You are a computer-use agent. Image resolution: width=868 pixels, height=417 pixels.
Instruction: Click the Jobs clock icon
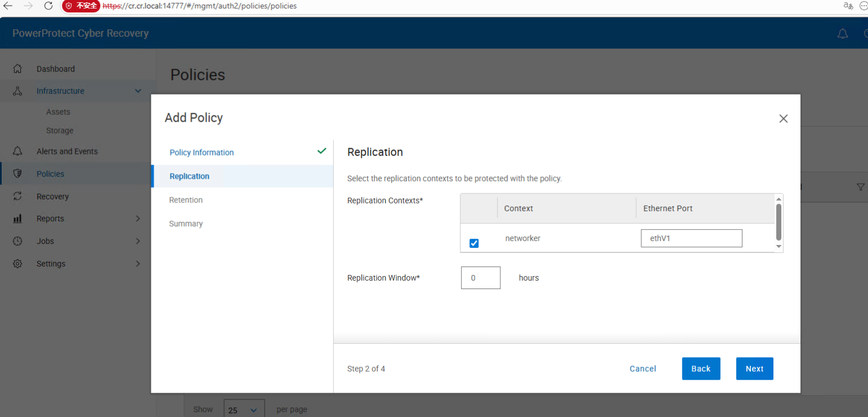[17, 241]
